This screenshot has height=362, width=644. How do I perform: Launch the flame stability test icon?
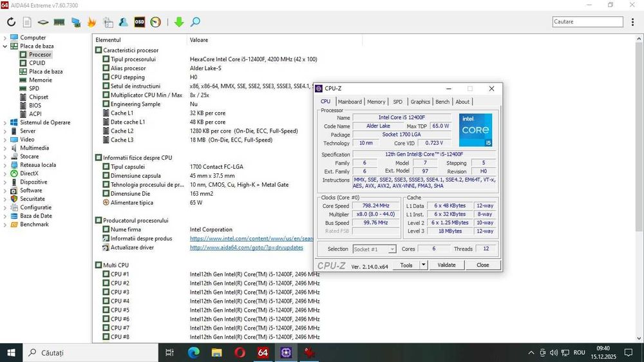(x=91, y=22)
